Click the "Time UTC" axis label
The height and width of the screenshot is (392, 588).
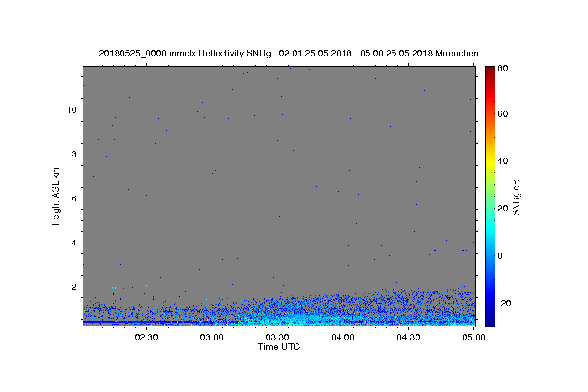279,347
